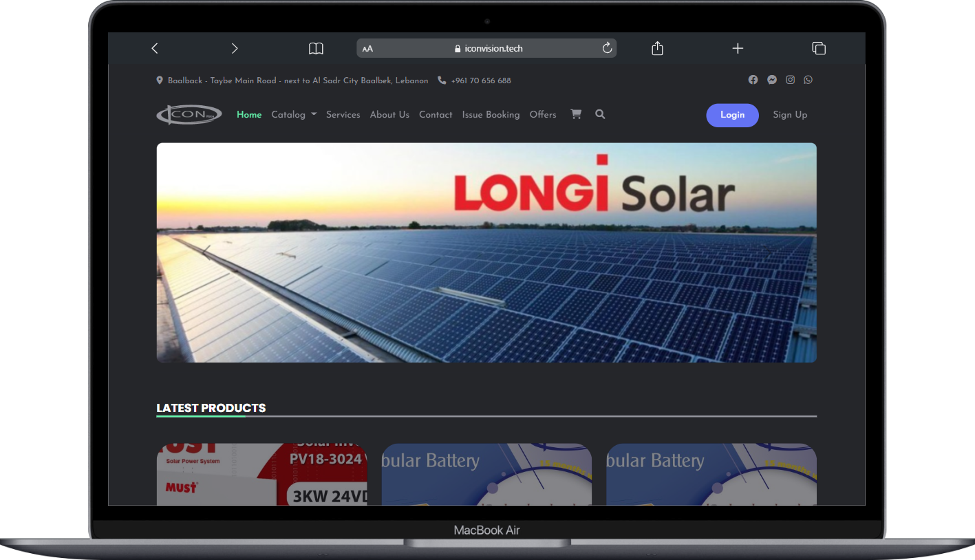This screenshot has height=560, width=975.
Task: Open the share sheet icon
Action: (657, 48)
